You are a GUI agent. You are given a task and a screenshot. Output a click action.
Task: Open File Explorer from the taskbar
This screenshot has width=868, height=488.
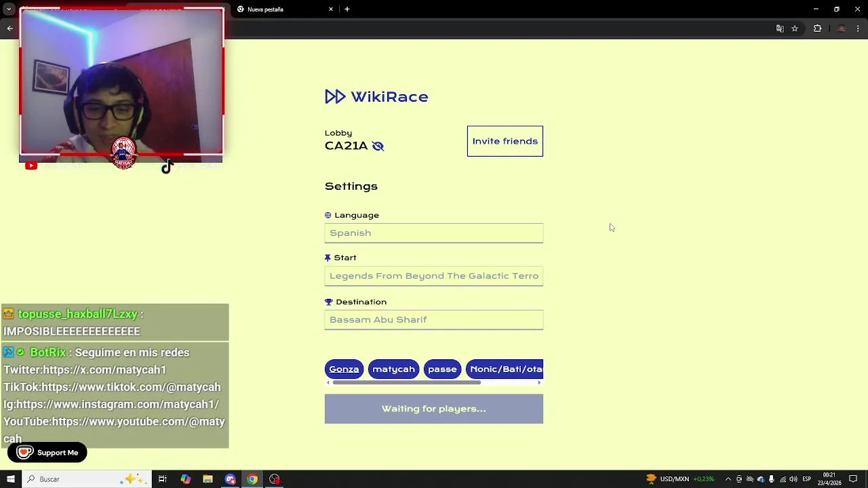point(208,479)
